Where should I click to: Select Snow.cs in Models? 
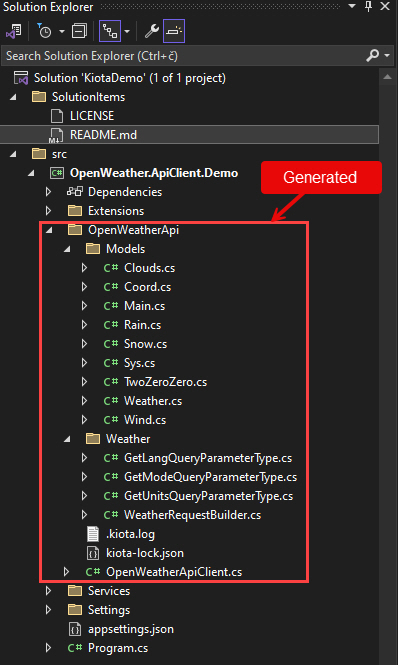point(145,344)
